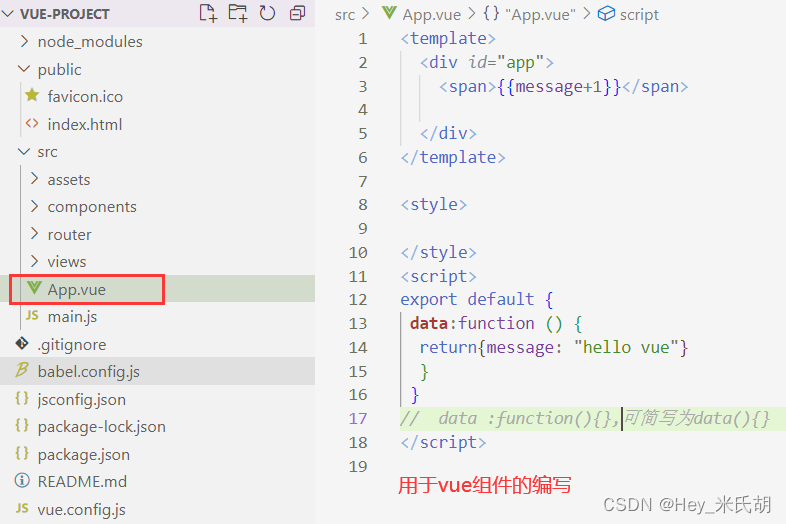Click the braces icon beside package-lock.json
The image size is (786, 524).
click(x=22, y=425)
